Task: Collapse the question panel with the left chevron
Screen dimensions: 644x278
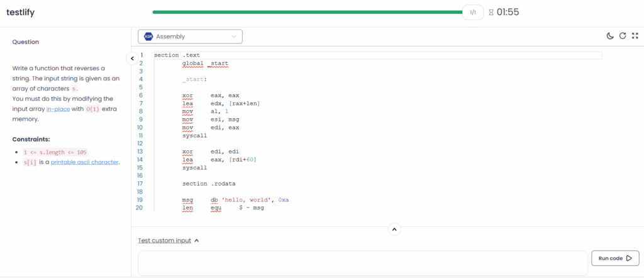Action: 132,58
